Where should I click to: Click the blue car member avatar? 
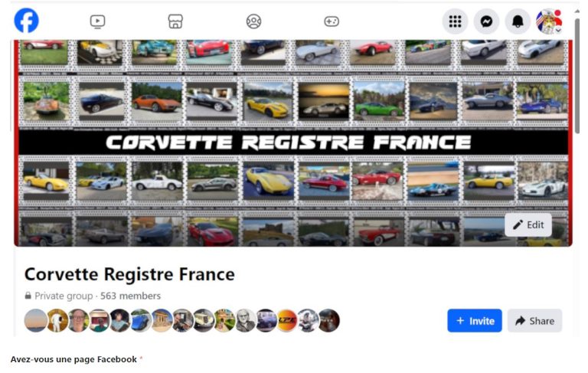tap(140, 320)
